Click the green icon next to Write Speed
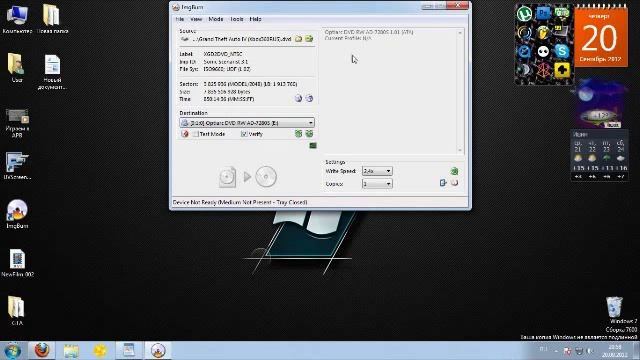Image resolution: width=640 pixels, height=360 pixels. tap(454, 171)
